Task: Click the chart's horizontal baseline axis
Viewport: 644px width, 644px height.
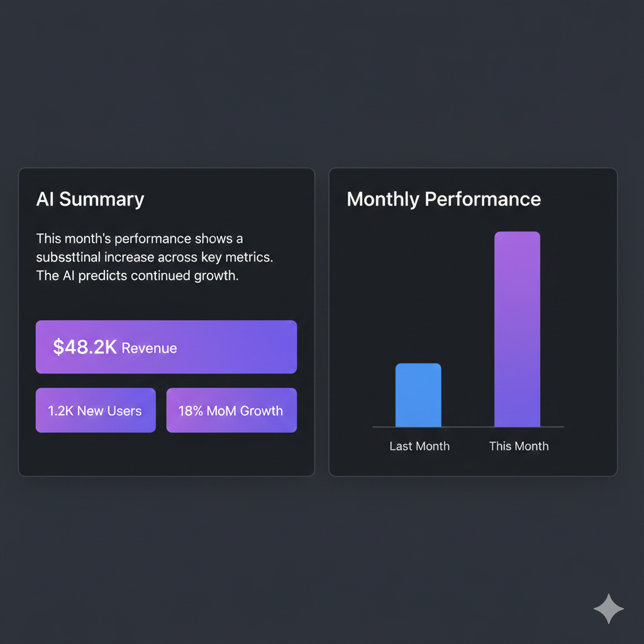Action: tap(468, 426)
